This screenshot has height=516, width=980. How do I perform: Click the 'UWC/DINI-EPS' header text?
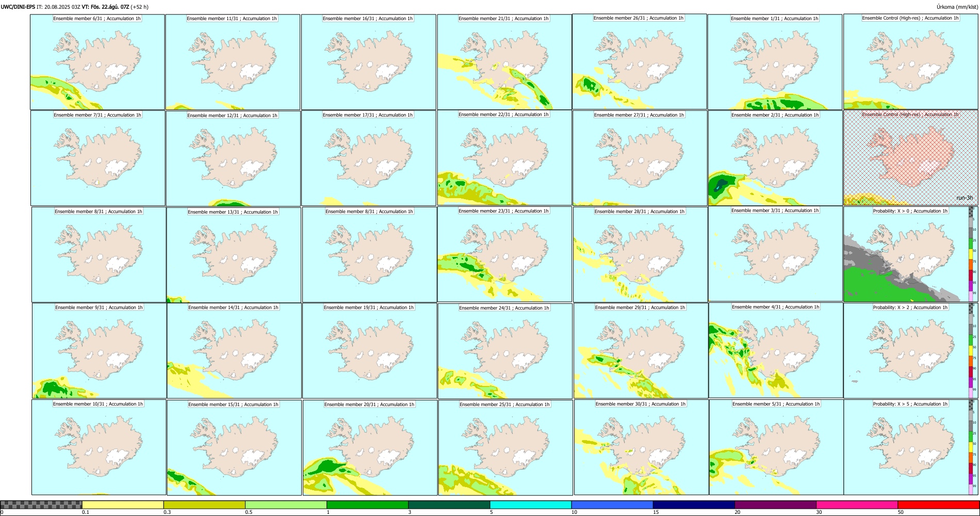coord(18,7)
